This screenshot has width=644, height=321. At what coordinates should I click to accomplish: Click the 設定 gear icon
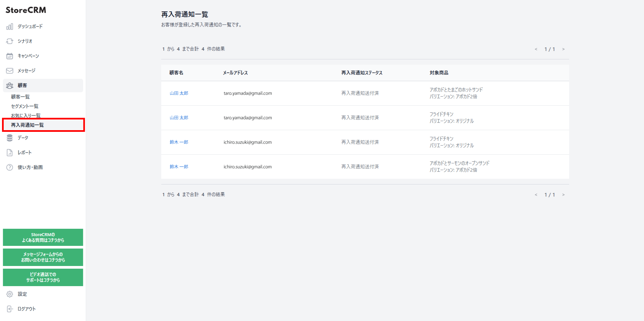coord(10,294)
